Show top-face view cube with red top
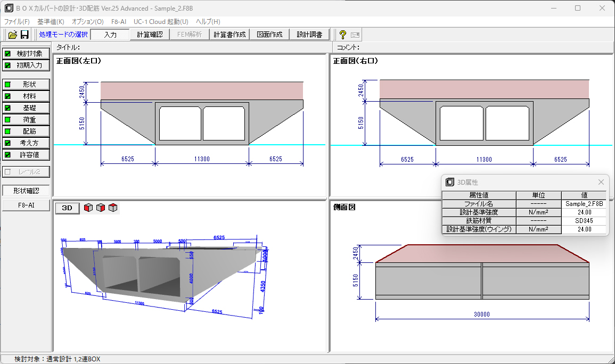This screenshot has height=364, width=615. point(113,208)
